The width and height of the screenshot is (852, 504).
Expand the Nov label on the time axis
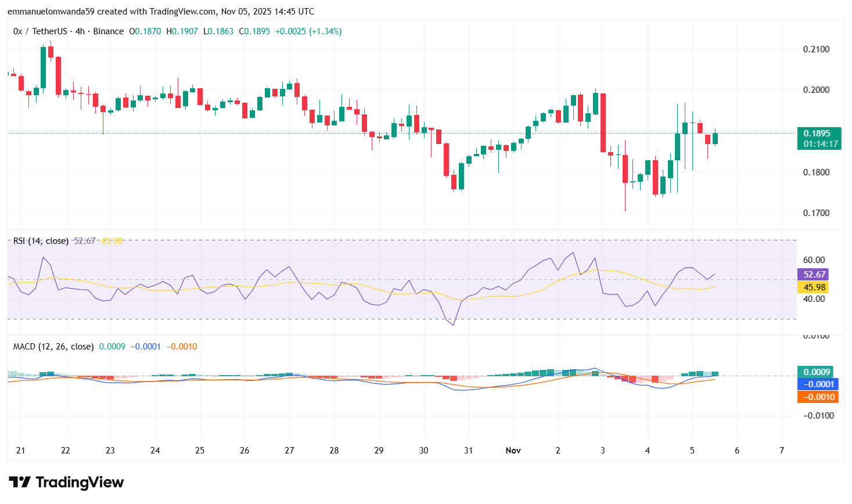tap(513, 450)
